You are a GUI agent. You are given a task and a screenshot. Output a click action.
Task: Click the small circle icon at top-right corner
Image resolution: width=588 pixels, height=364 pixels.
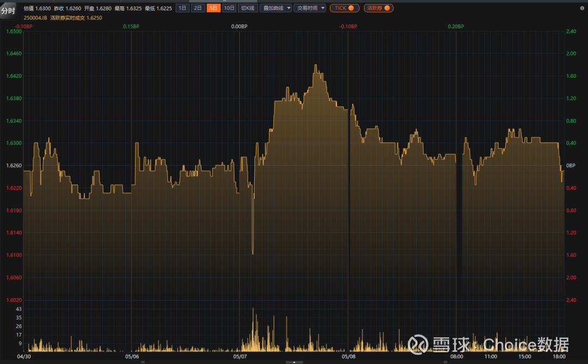click(x=581, y=8)
